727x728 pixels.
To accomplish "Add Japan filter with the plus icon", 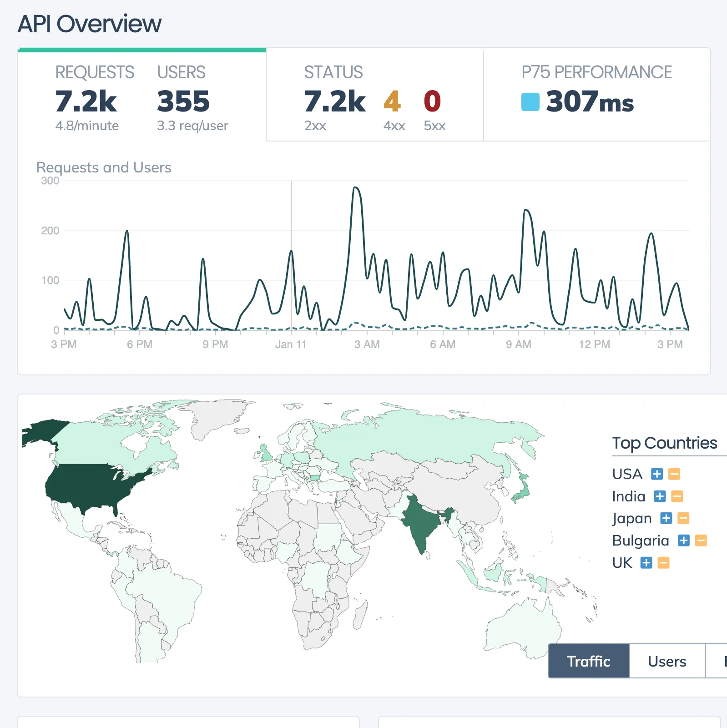I will [x=666, y=518].
